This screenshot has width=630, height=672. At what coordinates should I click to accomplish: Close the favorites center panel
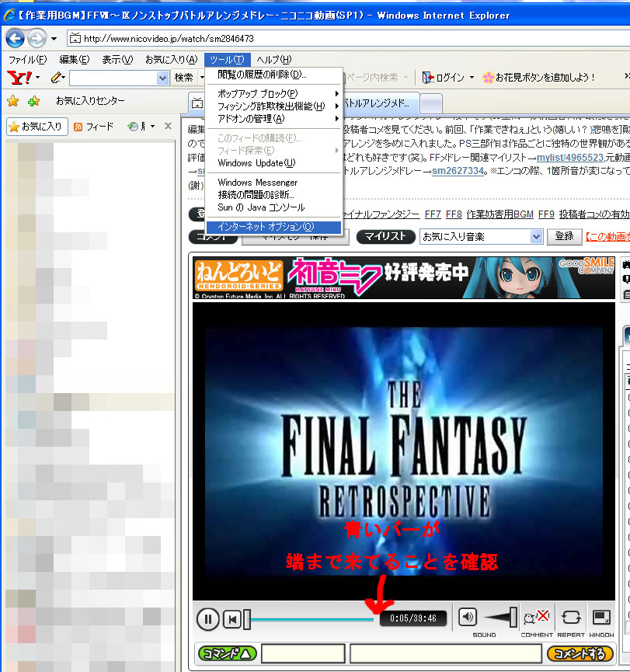[168, 126]
